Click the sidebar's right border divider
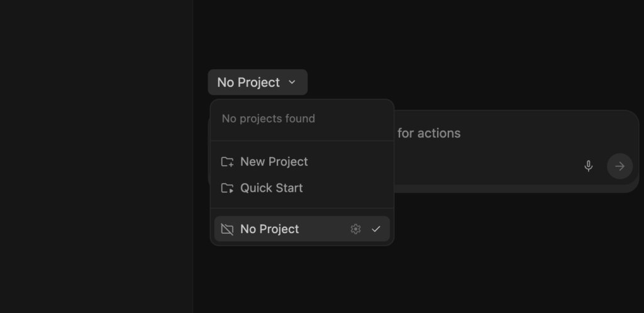Viewport: 644px width, 313px height. pyautogui.click(x=193, y=156)
